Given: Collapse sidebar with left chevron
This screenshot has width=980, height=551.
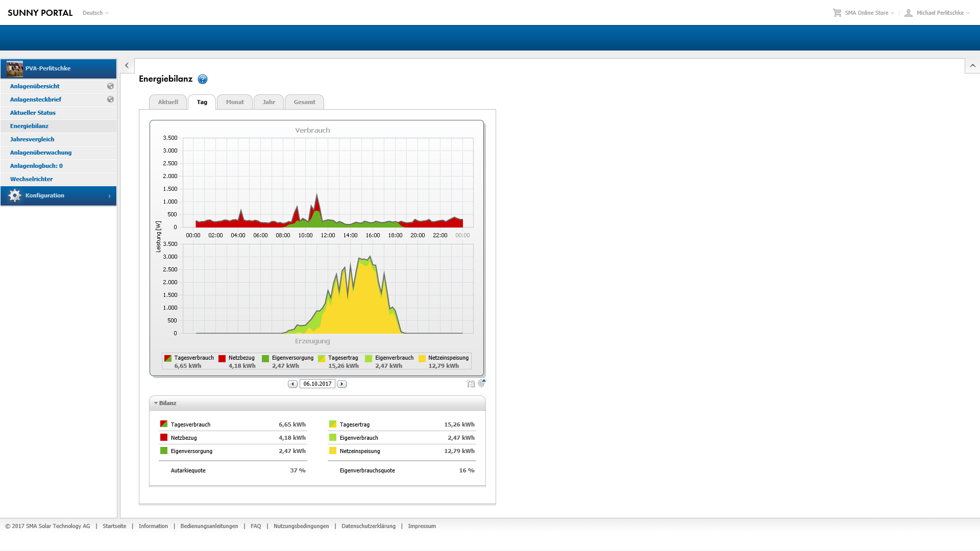Looking at the screenshot, I should click(127, 65).
